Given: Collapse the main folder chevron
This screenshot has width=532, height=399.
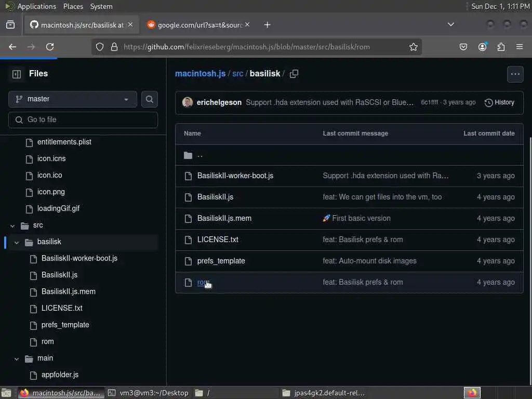Looking at the screenshot, I should 17,358.
